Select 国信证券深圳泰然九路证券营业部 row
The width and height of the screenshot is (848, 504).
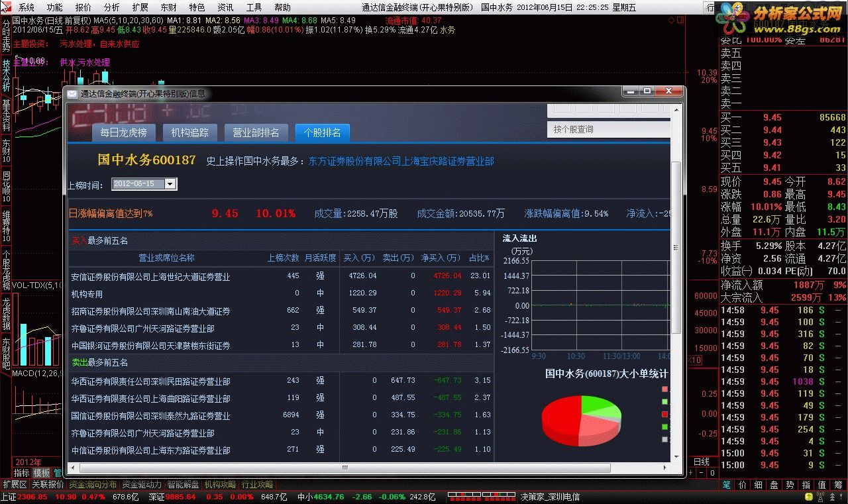[281, 415]
